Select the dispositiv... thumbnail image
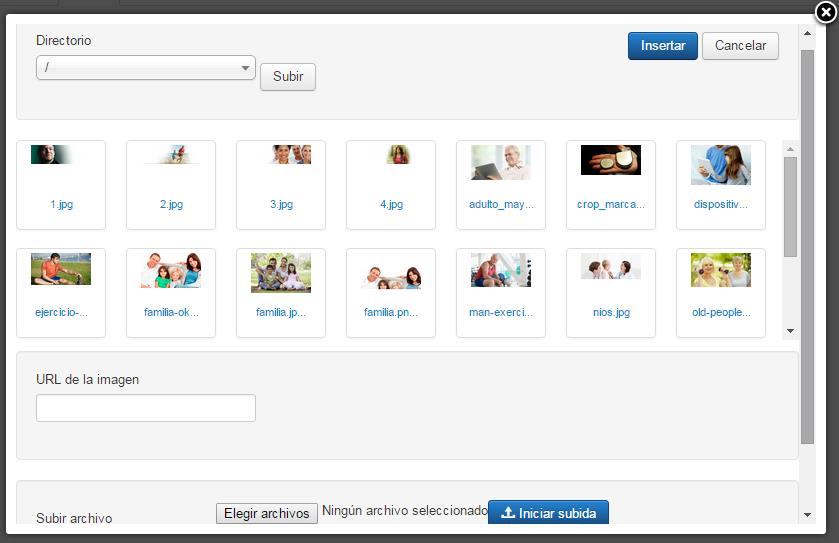Screen dimensions: 839x543 point(721,165)
